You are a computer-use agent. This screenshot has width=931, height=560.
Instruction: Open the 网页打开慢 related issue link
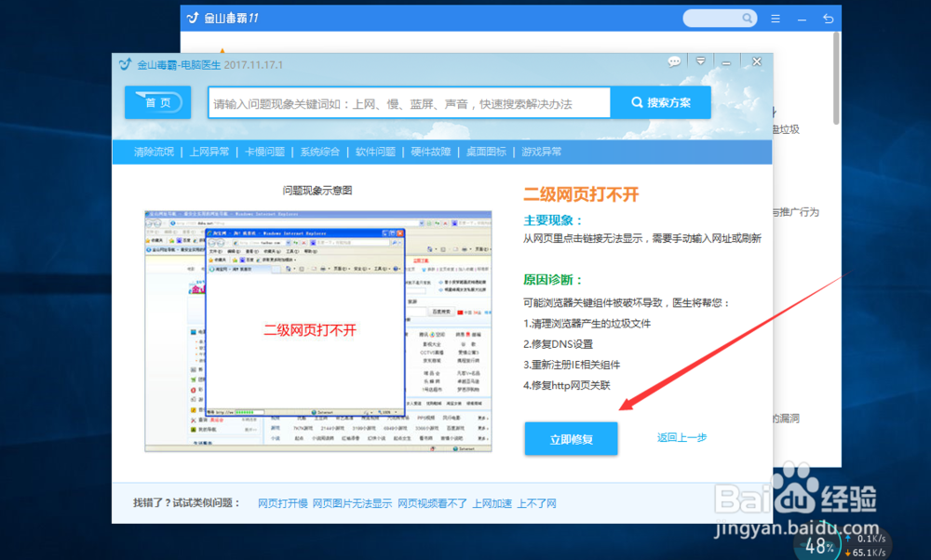tap(283, 503)
